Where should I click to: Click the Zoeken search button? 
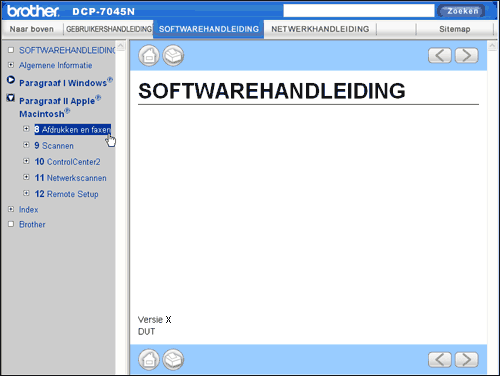pyautogui.click(x=462, y=11)
